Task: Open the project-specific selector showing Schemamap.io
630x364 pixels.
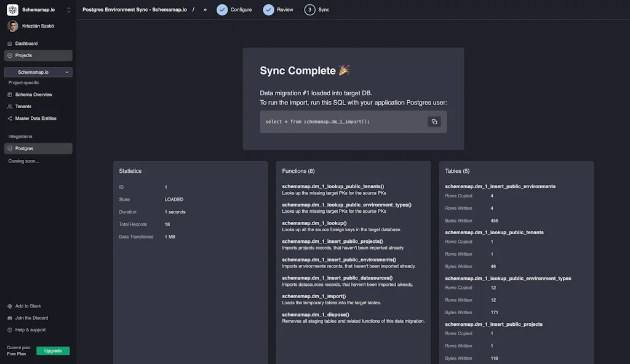Action: [38, 71]
